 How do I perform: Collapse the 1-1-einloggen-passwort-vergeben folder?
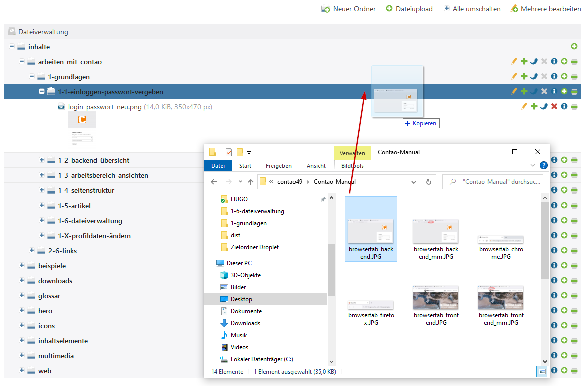coord(42,92)
